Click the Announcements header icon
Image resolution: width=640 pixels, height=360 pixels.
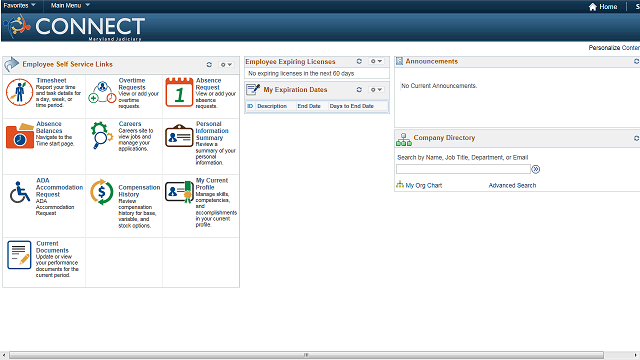400,61
